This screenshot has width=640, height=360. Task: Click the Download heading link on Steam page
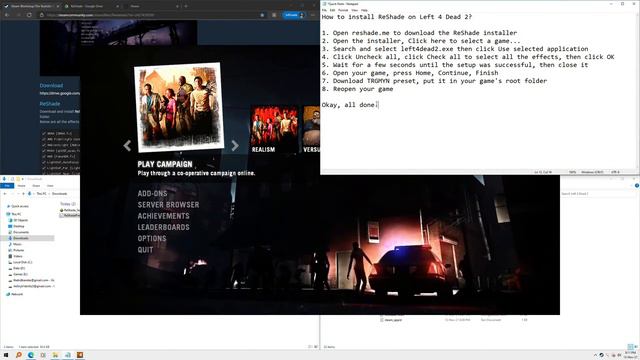[51, 85]
